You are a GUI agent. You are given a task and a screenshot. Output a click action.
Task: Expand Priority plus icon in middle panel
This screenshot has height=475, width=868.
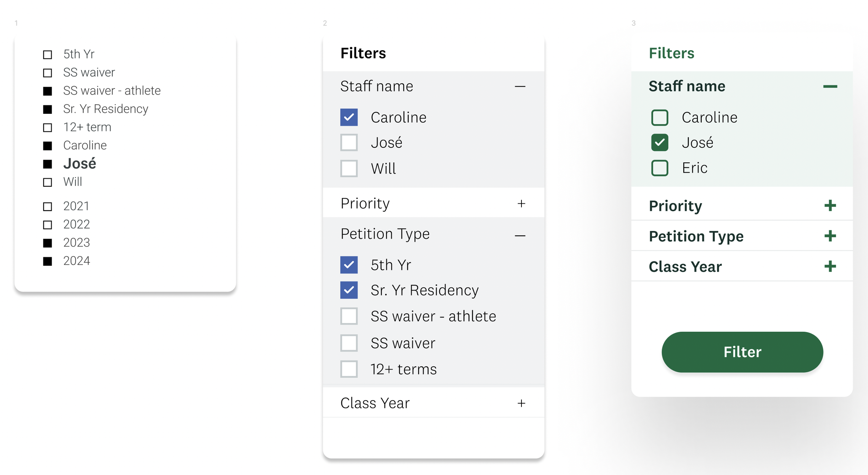(521, 204)
